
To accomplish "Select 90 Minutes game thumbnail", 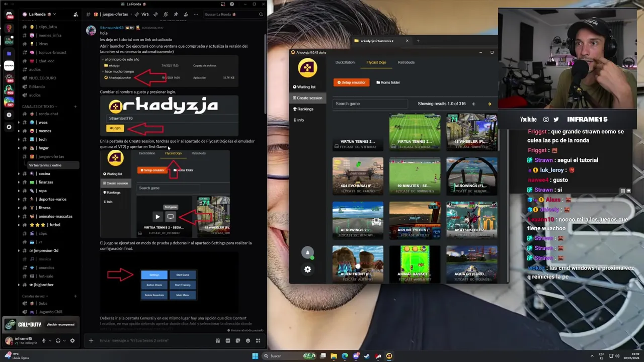I will point(415,176).
